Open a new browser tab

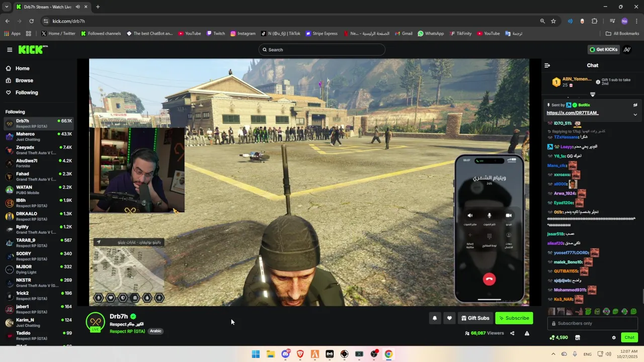click(x=98, y=7)
